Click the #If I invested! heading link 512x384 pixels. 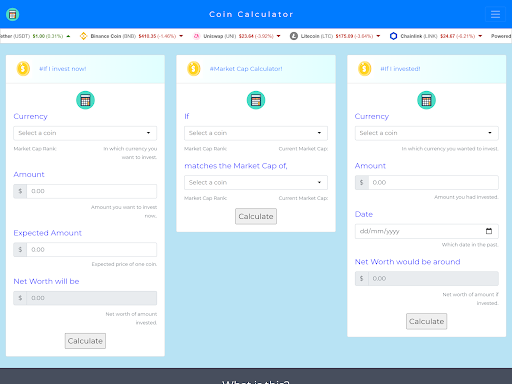(400, 69)
